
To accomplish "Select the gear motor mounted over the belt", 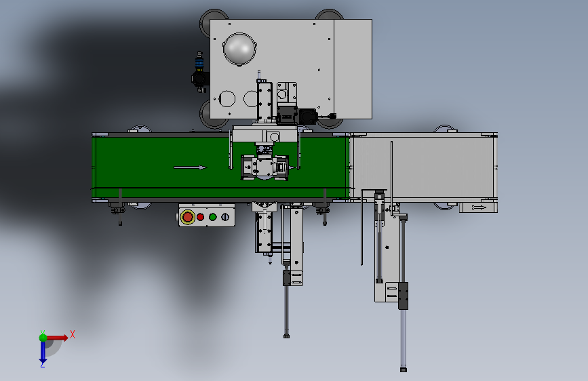I will 265,167.
